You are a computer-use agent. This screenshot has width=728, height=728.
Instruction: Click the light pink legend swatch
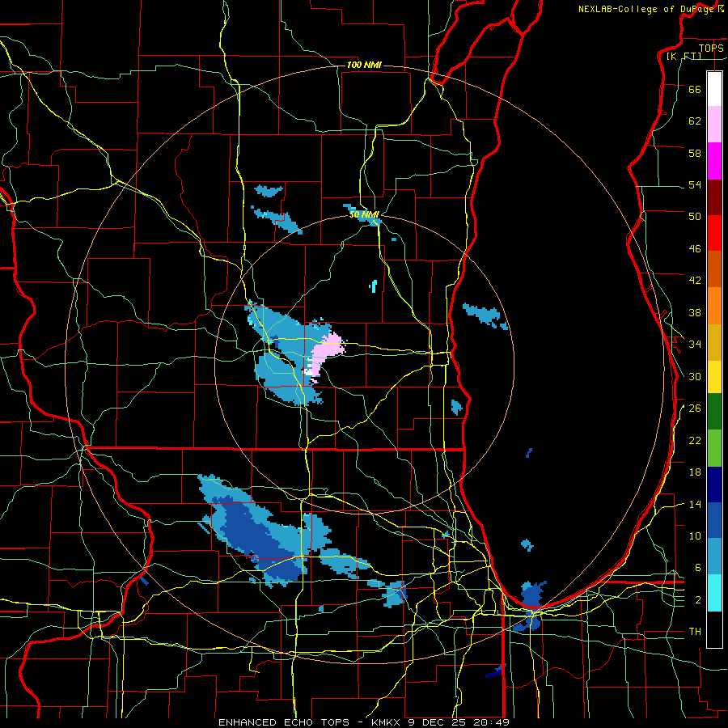(x=714, y=124)
